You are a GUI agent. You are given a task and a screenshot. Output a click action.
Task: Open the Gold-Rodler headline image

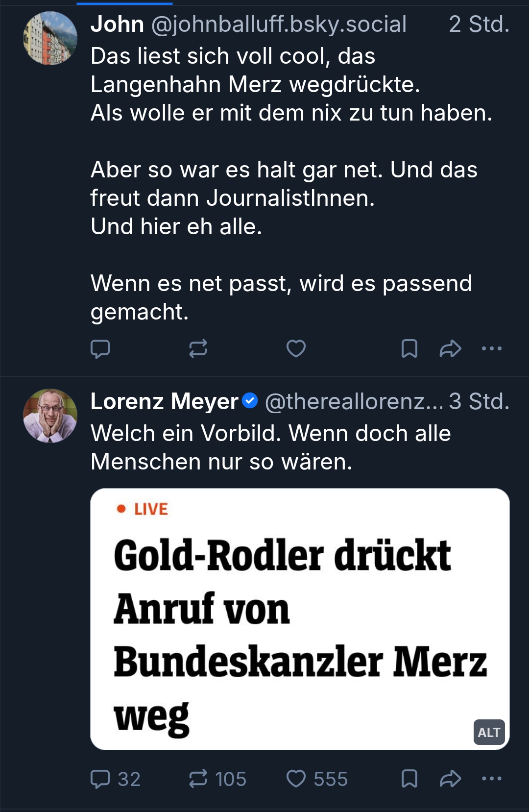pyautogui.click(x=299, y=618)
